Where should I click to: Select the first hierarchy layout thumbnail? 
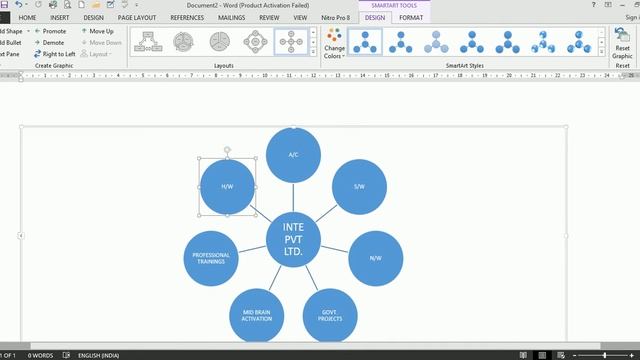click(x=148, y=42)
